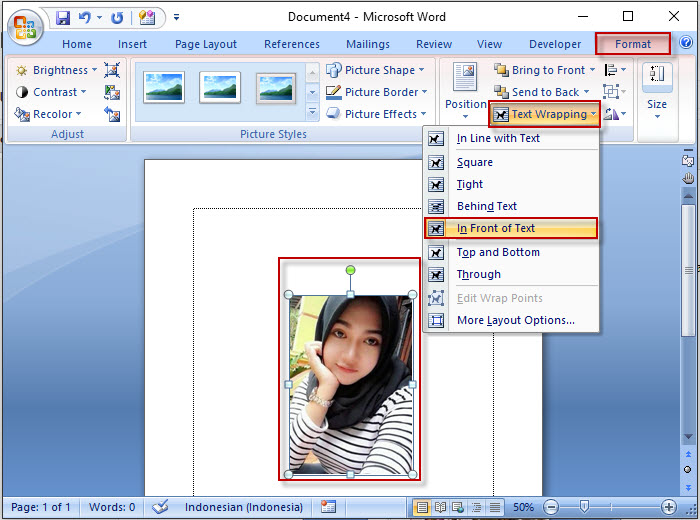Viewport: 700px width, 520px height.
Task: Open the Developer tab
Action: point(555,44)
